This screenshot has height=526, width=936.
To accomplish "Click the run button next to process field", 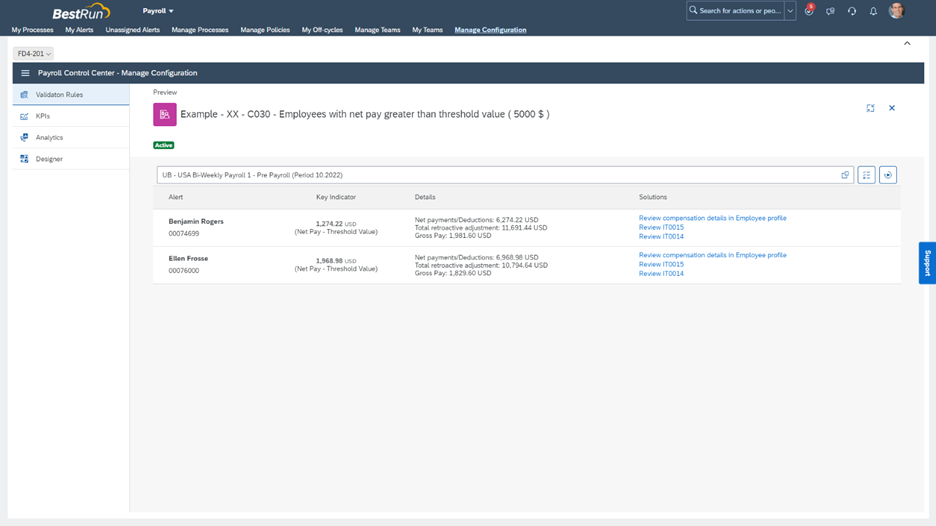I will (x=887, y=175).
